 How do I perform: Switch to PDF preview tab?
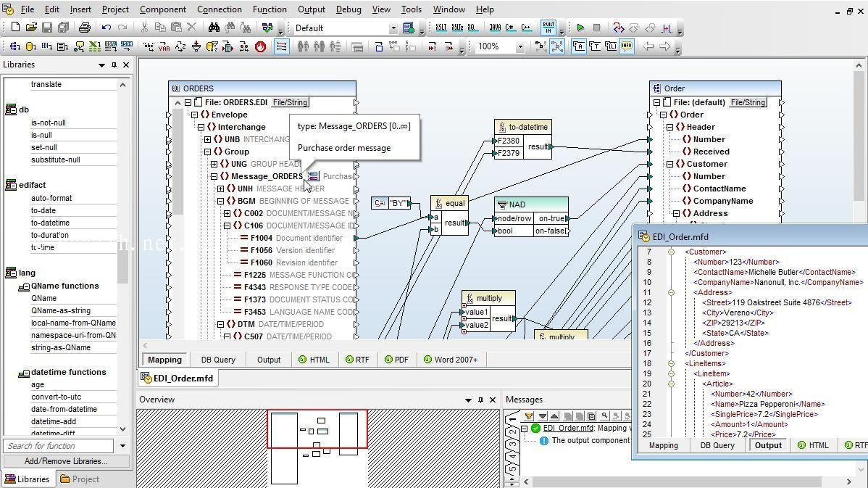point(396,360)
